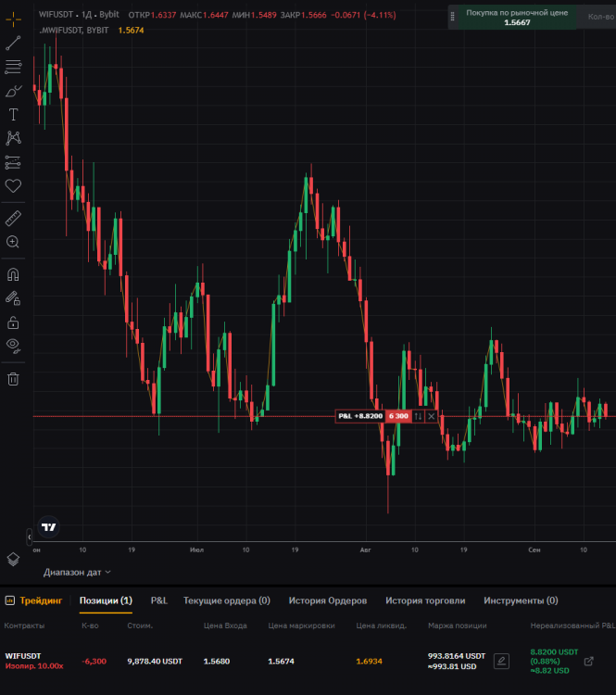Open the object tree layers panel
Screen dimensions: 616x695
(x=13, y=559)
